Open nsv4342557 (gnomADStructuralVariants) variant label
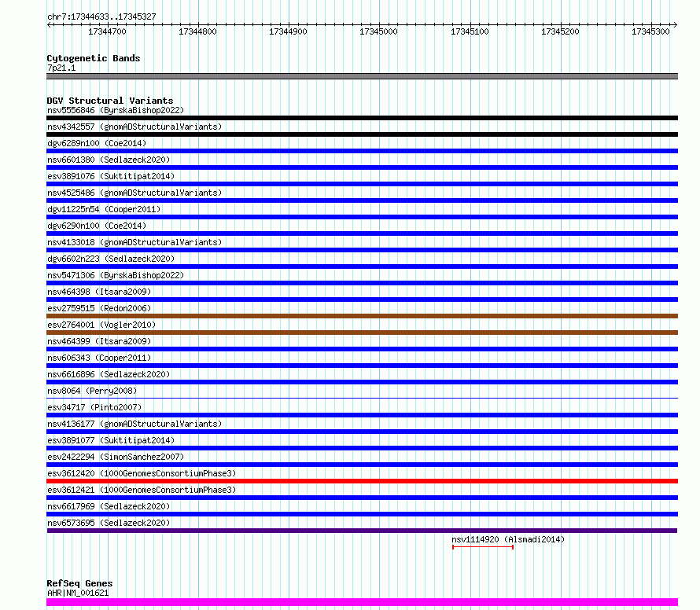This screenshot has width=700, height=610. tap(134, 127)
